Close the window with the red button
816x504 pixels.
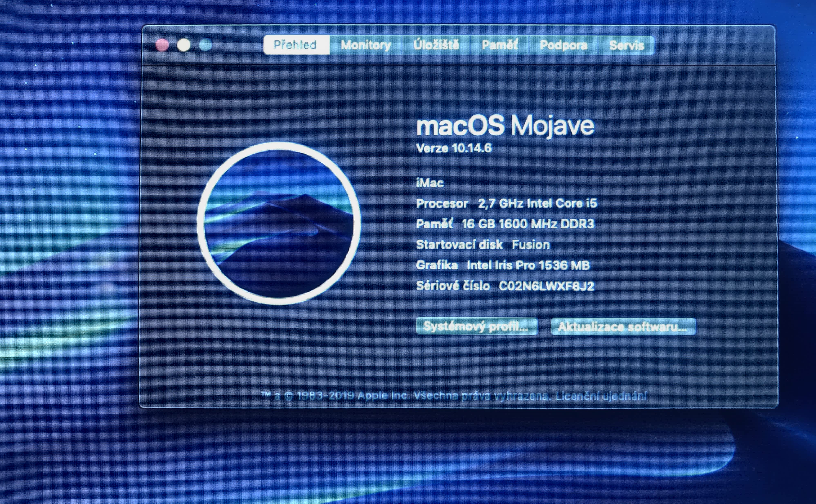point(162,45)
